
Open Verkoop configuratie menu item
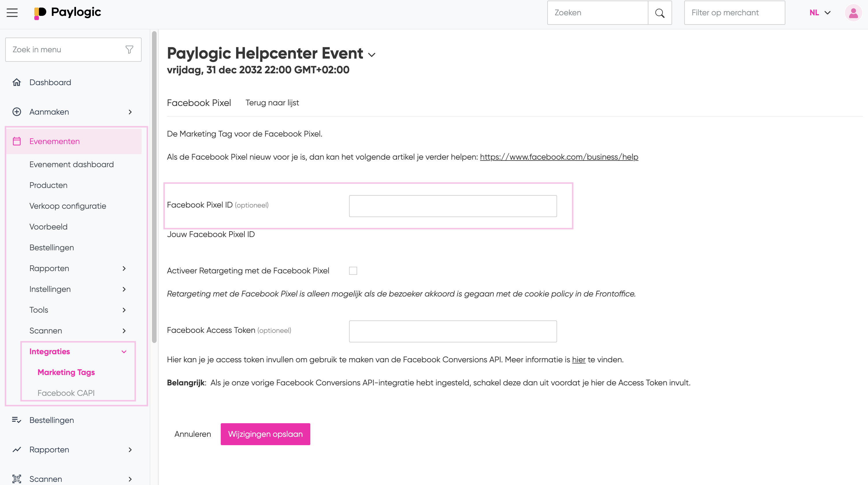click(x=68, y=206)
